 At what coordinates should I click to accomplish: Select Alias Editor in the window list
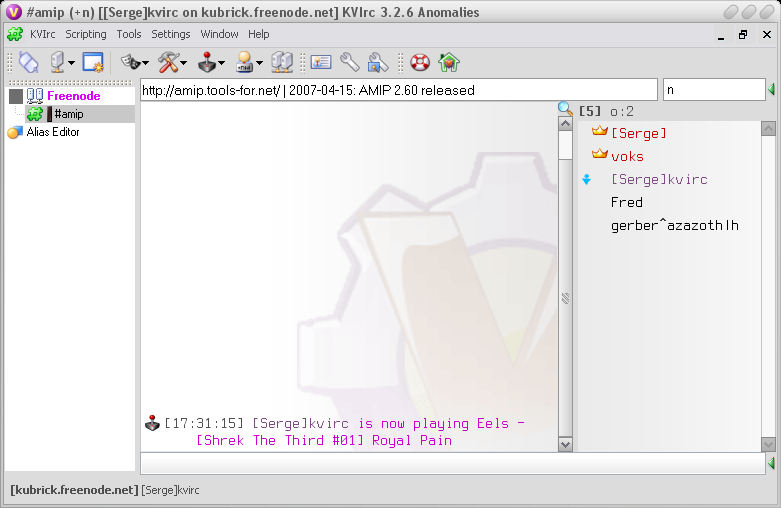[53, 132]
